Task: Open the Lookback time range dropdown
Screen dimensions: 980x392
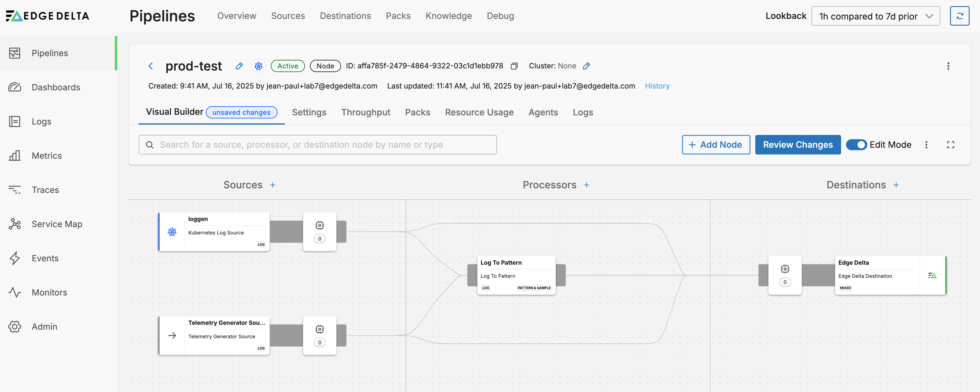Action: point(875,16)
